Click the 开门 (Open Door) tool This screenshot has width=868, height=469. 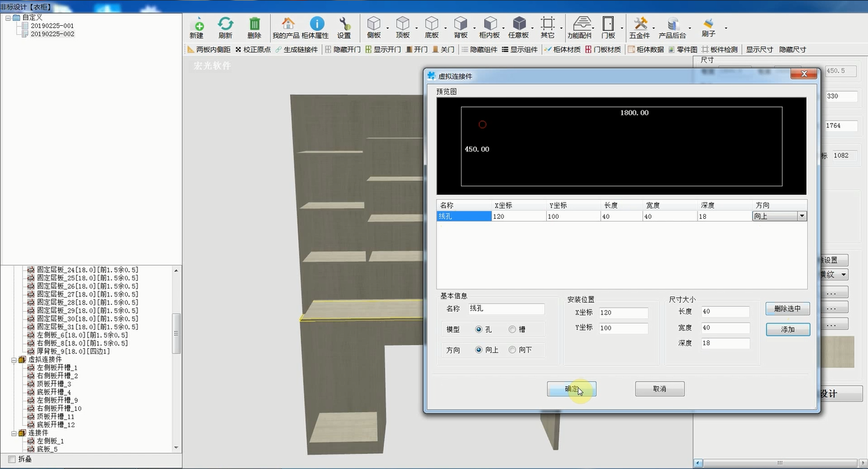(416, 50)
